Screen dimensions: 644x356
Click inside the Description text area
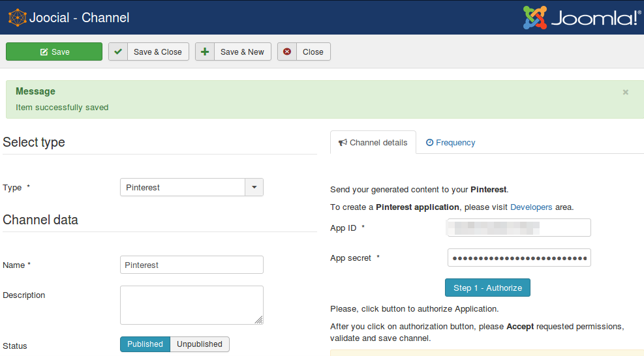click(x=191, y=305)
